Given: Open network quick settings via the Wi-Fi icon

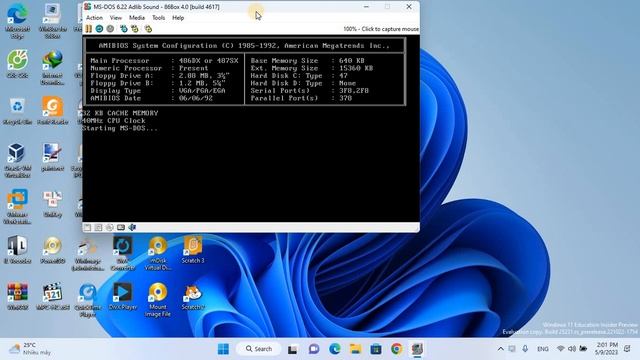Looking at the screenshot, I should tap(561, 349).
